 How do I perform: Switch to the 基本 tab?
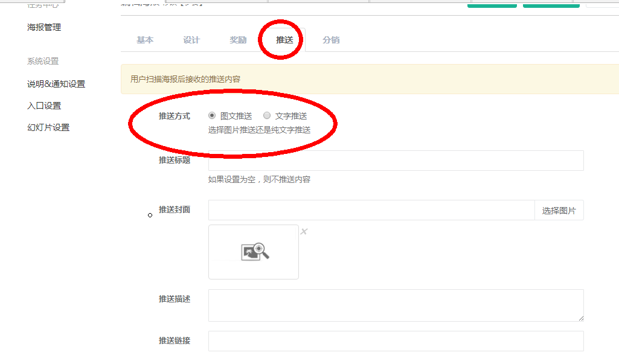[145, 40]
